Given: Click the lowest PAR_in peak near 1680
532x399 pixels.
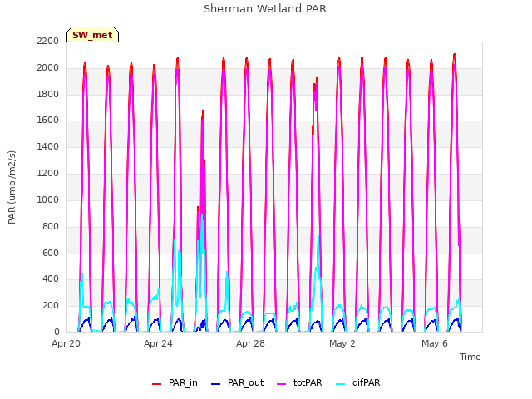Looking at the screenshot, I should click(x=203, y=111).
